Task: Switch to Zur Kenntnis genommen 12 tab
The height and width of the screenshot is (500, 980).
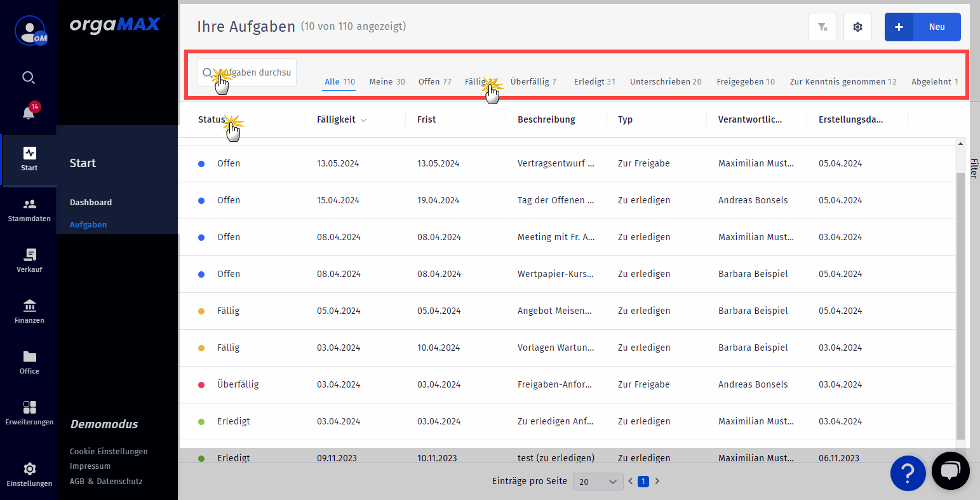Action: (x=843, y=82)
